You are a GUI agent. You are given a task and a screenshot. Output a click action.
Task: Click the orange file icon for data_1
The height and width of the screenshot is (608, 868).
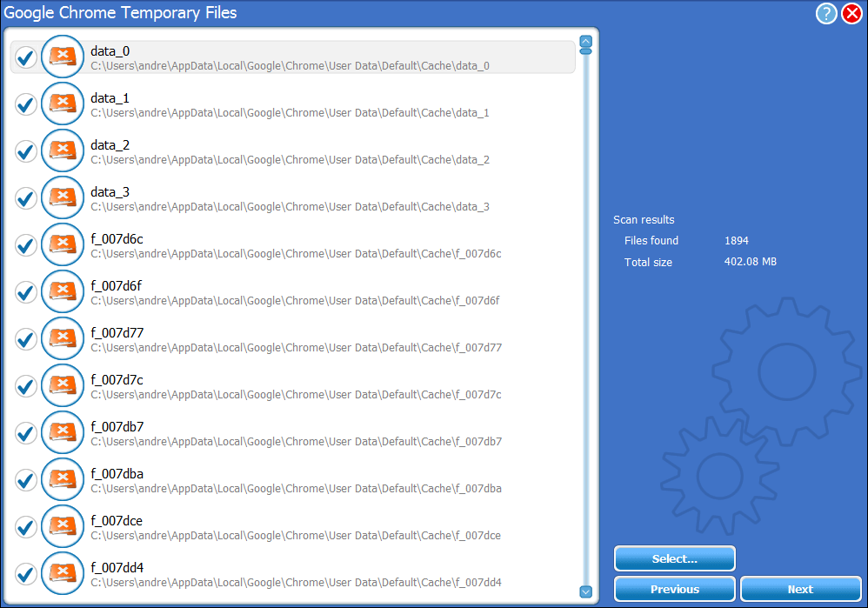point(63,104)
